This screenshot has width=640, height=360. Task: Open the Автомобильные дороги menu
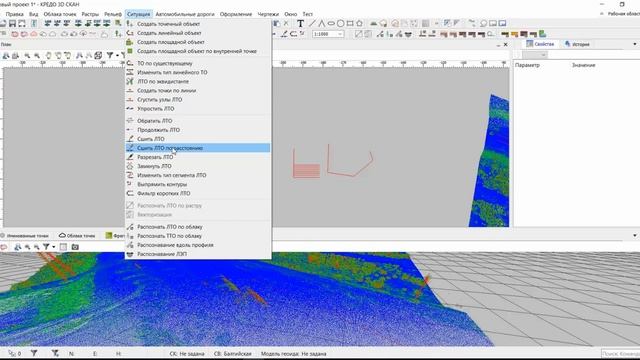pyautogui.click(x=185, y=14)
